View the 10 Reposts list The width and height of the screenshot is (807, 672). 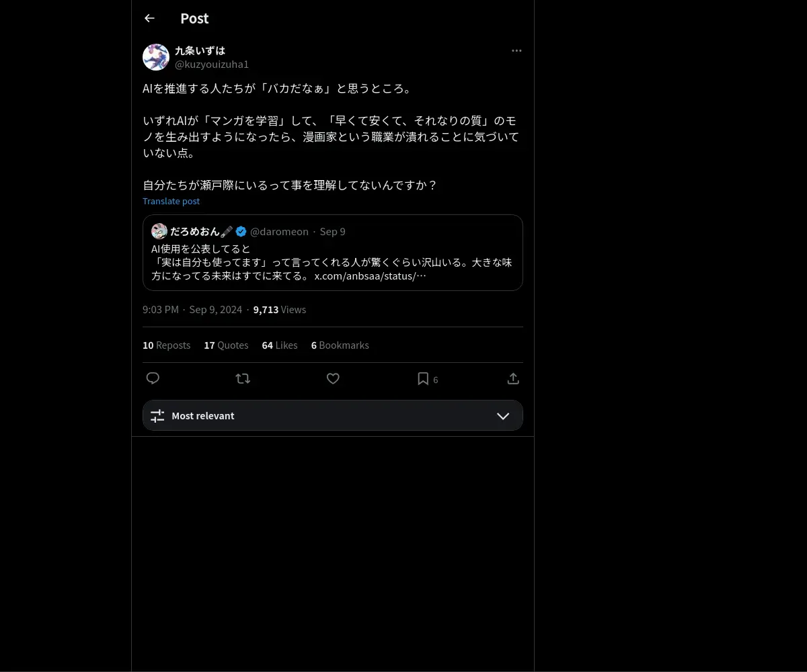click(x=166, y=345)
